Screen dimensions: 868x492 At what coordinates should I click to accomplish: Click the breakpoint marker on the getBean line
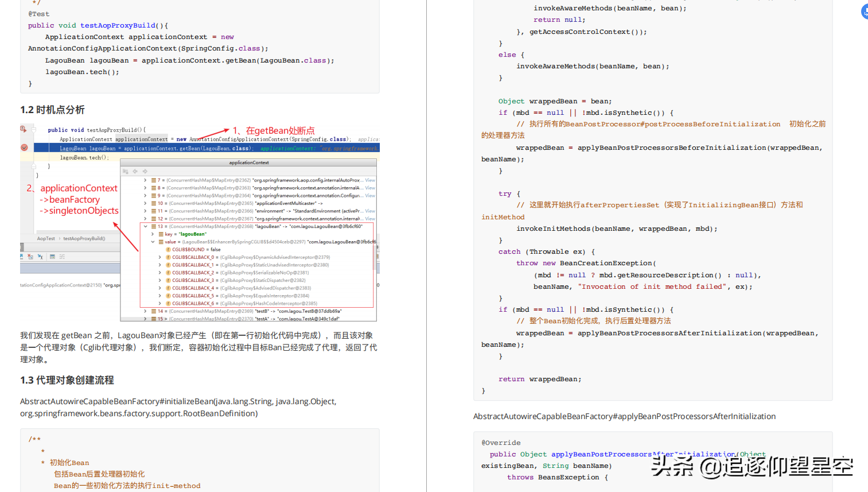pos(24,148)
